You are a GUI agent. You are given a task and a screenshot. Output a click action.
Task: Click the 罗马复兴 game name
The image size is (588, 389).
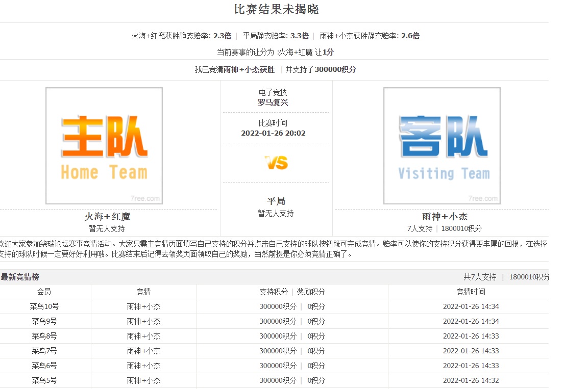pos(273,102)
